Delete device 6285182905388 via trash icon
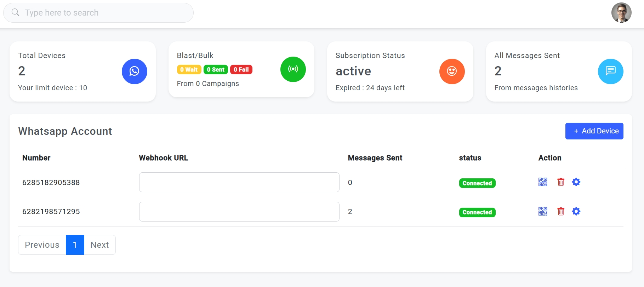Viewport: 644px width, 287px height. [560, 182]
